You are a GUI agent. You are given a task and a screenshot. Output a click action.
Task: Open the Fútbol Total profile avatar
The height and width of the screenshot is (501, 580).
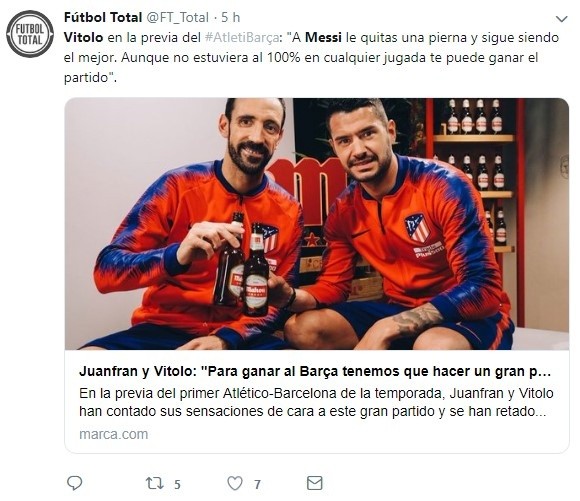pos(30,34)
